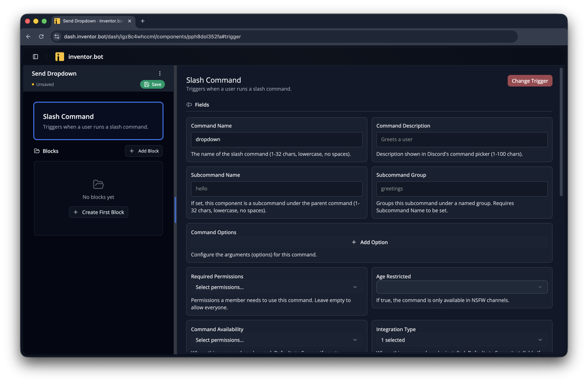Open a new browser tab
Viewport: 588px width, 384px height.
[143, 21]
